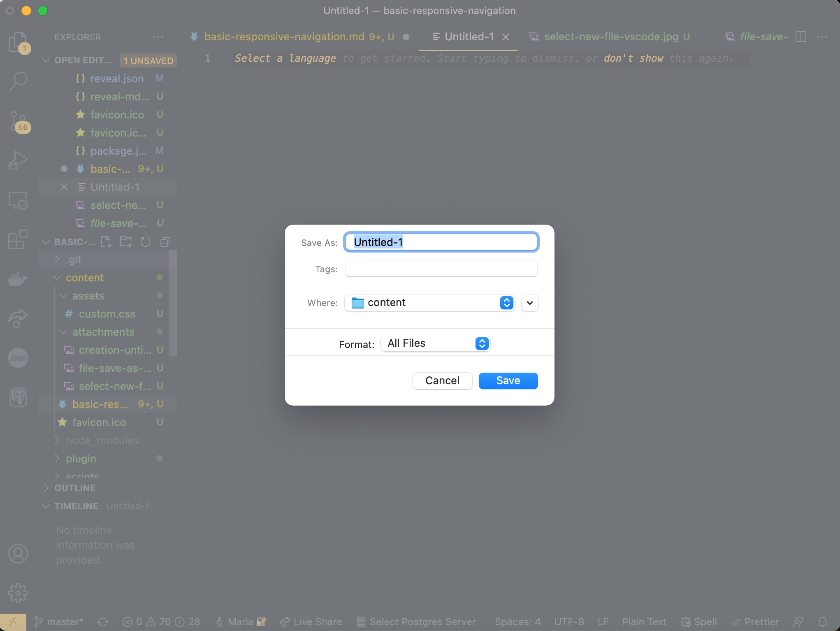Open the Manage settings gear icon
Image resolution: width=840 pixels, height=631 pixels.
pos(18,593)
